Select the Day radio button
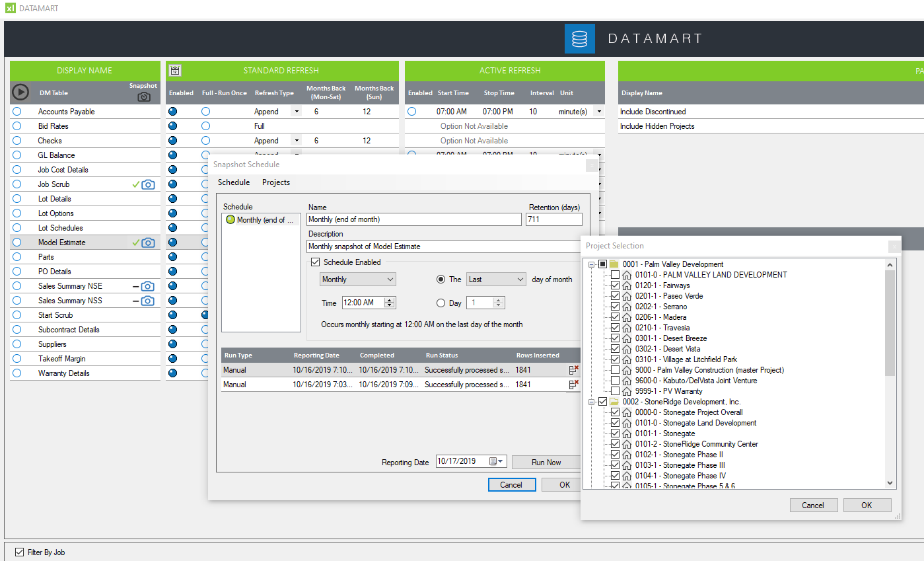Image resolution: width=924 pixels, height=561 pixels. pyautogui.click(x=441, y=303)
